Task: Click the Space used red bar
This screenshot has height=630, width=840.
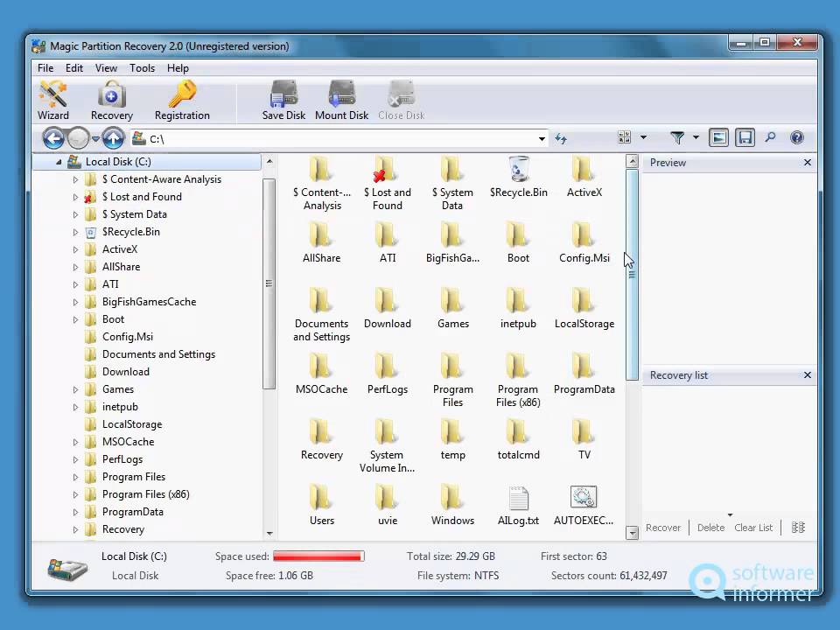Action: pos(318,556)
